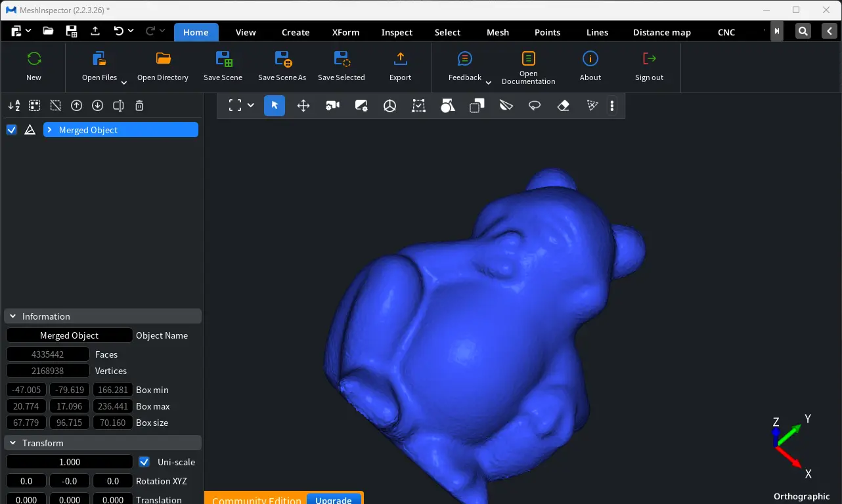
Task: Click the Save Selected icon
Action: [342, 59]
